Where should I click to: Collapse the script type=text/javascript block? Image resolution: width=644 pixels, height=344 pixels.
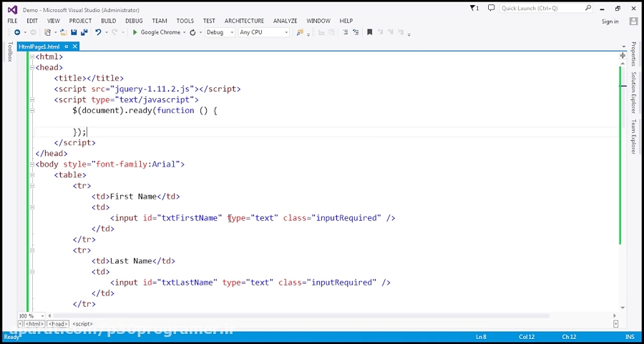32,99
